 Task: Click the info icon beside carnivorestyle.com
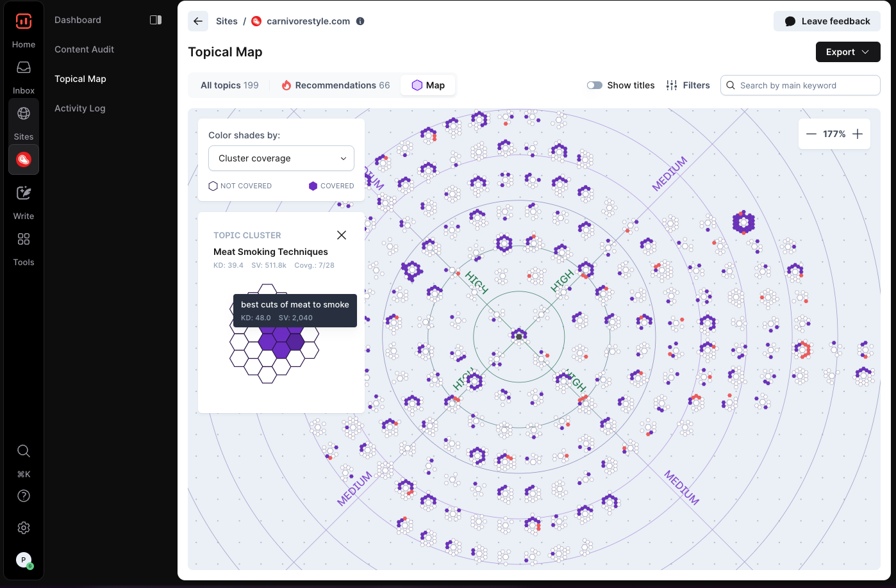[360, 21]
